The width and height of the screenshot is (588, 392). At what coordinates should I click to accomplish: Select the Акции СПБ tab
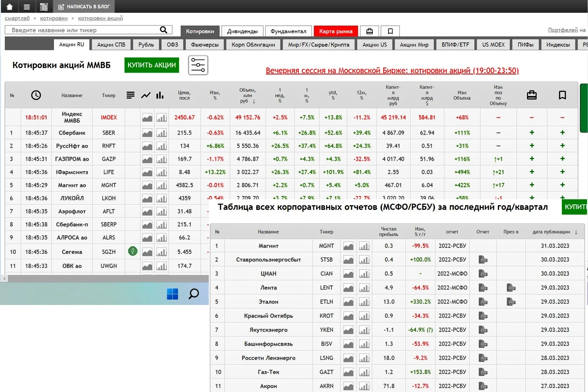[x=111, y=44]
